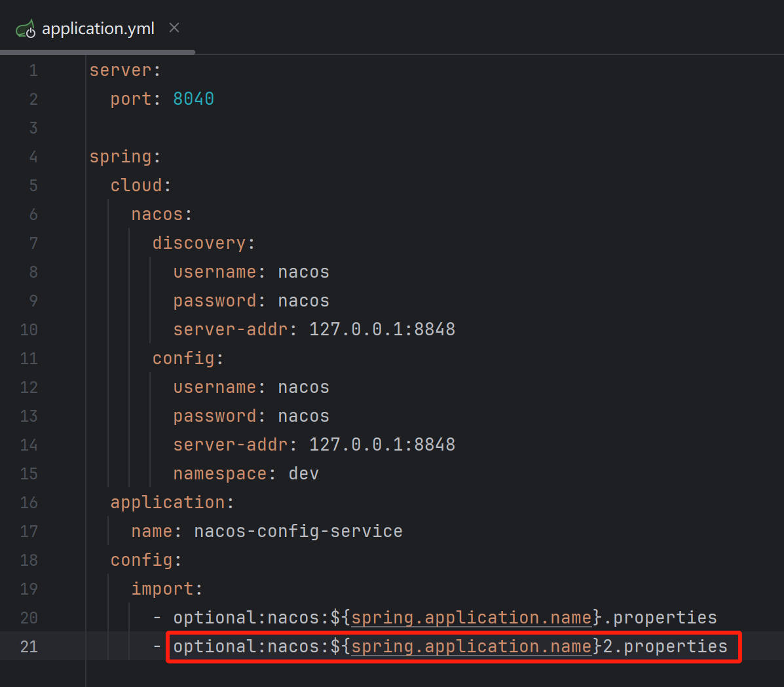Screen dimensions: 784x687
Task: Click 'optional:nacos:' prefix on line 20
Action: (x=252, y=618)
